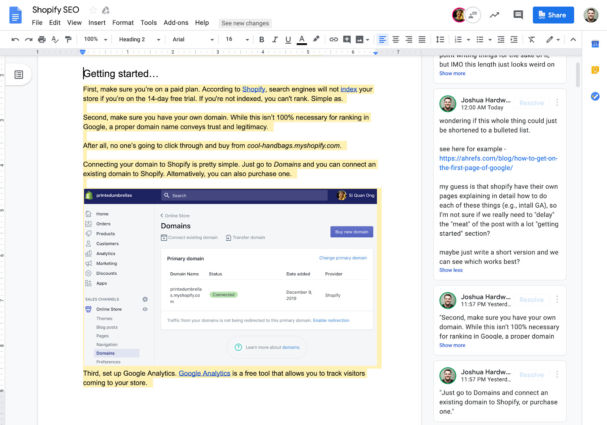The height and width of the screenshot is (425, 607).
Task: Click the embedded Shopify Domains screenshot
Action: coord(232,277)
